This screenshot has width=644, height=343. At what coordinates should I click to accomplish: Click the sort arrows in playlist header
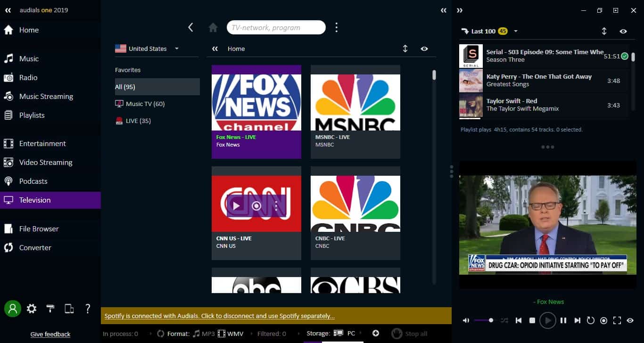(x=604, y=31)
